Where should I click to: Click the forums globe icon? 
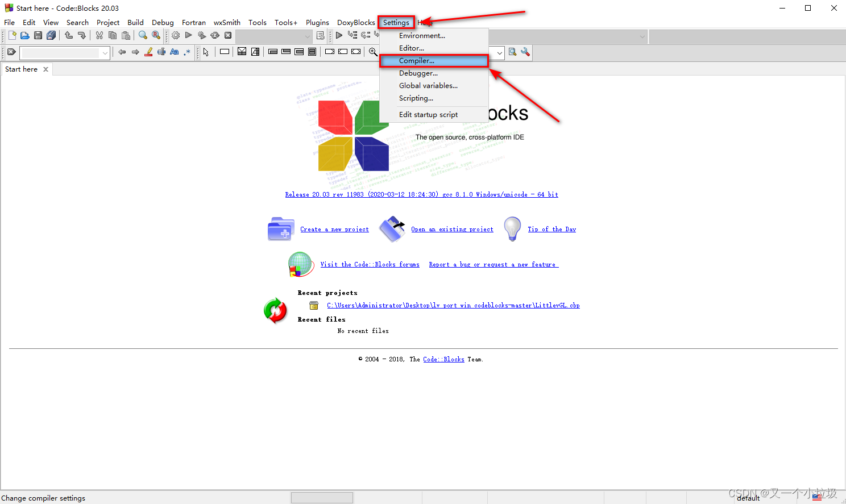pyautogui.click(x=301, y=264)
